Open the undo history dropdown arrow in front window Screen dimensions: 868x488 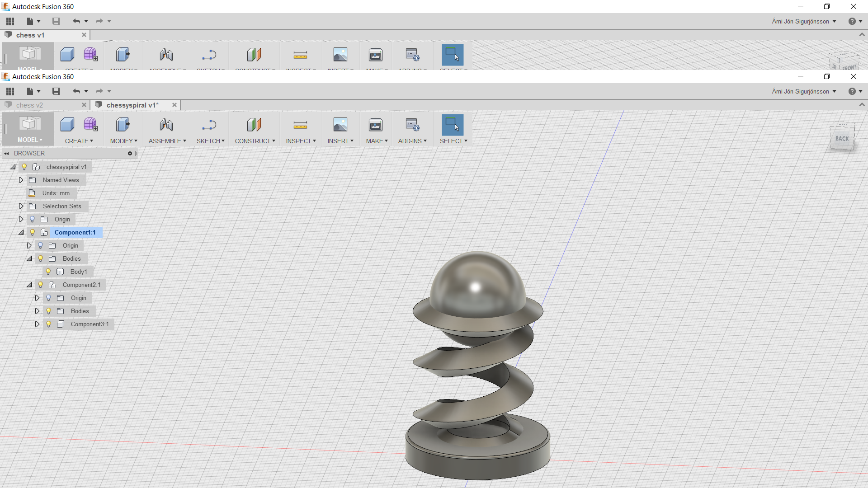click(86, 91)
